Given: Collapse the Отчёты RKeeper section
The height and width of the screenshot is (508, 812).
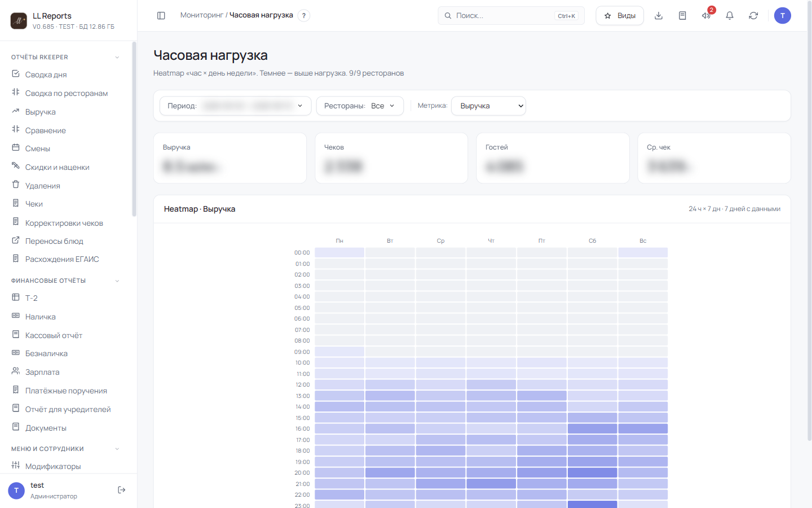Looking at the screenshot, I should (x=117, y=57).
